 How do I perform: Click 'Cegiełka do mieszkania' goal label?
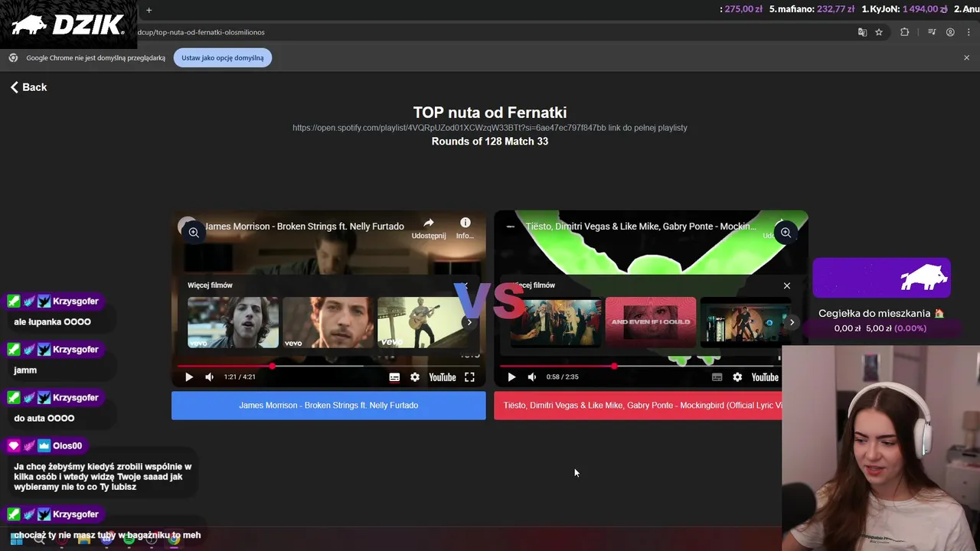coord(881,314)
